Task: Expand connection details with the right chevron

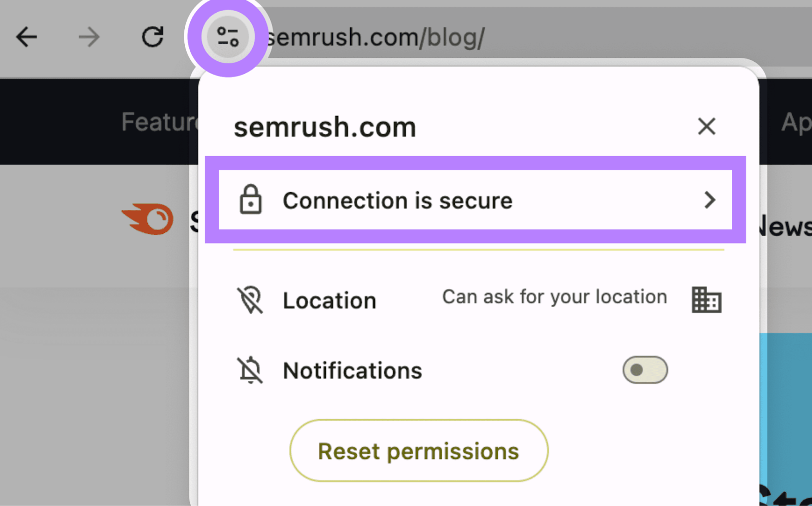Action: (710, 200)
